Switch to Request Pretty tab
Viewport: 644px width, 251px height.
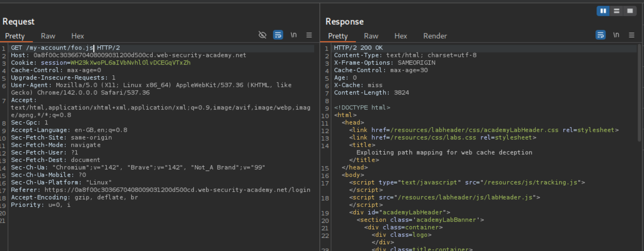tap(15, 36)
